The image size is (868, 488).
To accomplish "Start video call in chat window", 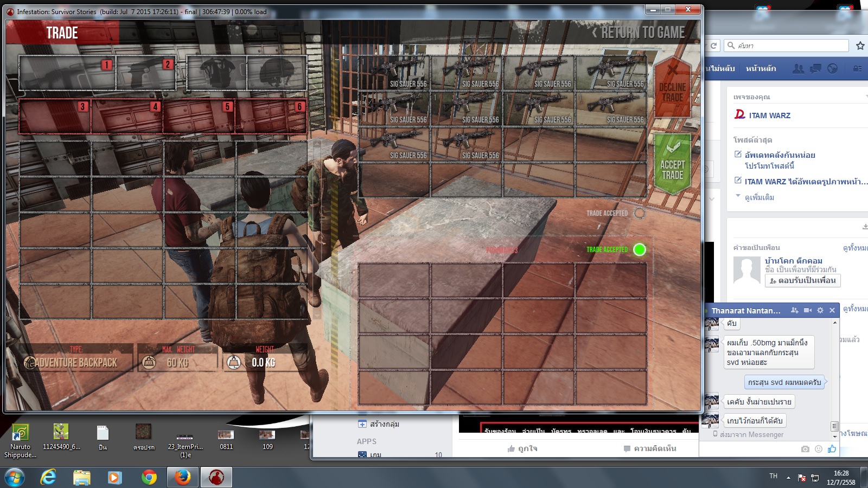I will [x=808, y=310].
